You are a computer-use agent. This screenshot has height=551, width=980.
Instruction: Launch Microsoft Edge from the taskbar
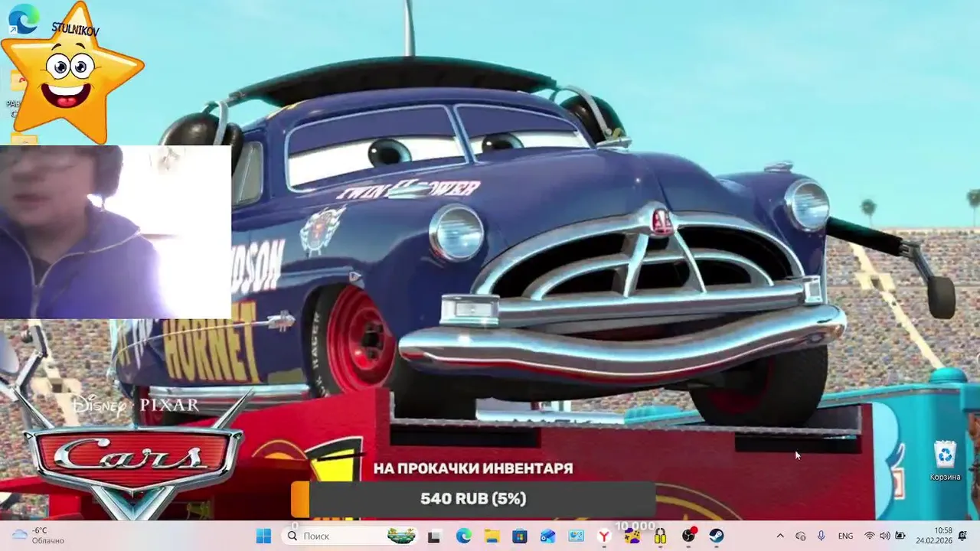click(463, 536)
